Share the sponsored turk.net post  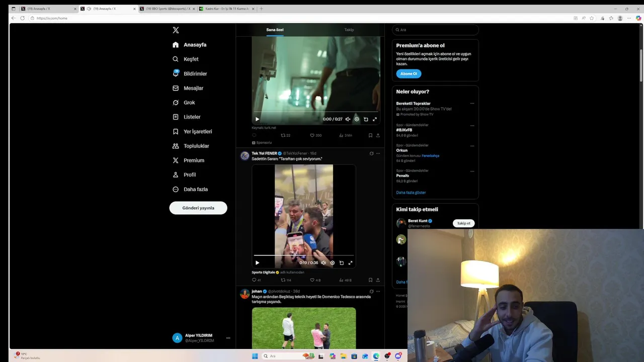378,135
